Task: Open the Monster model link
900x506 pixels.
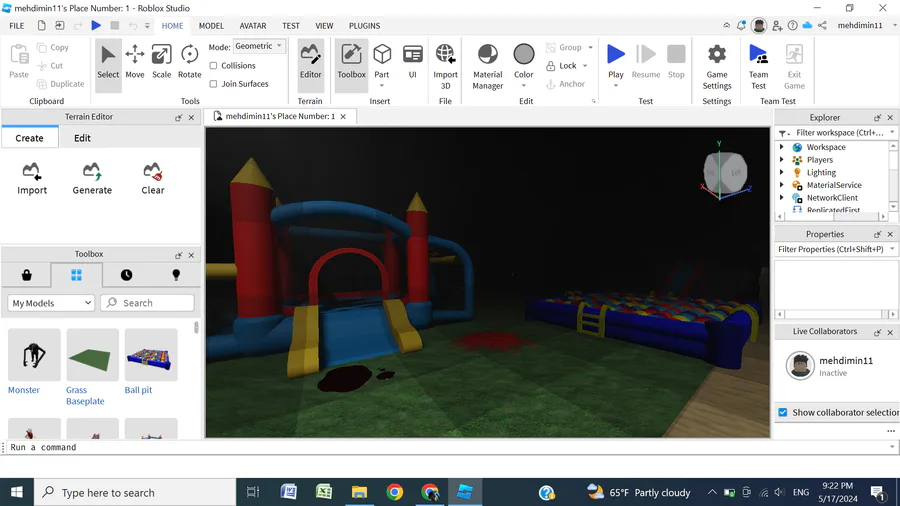Action: coord(24,390)
